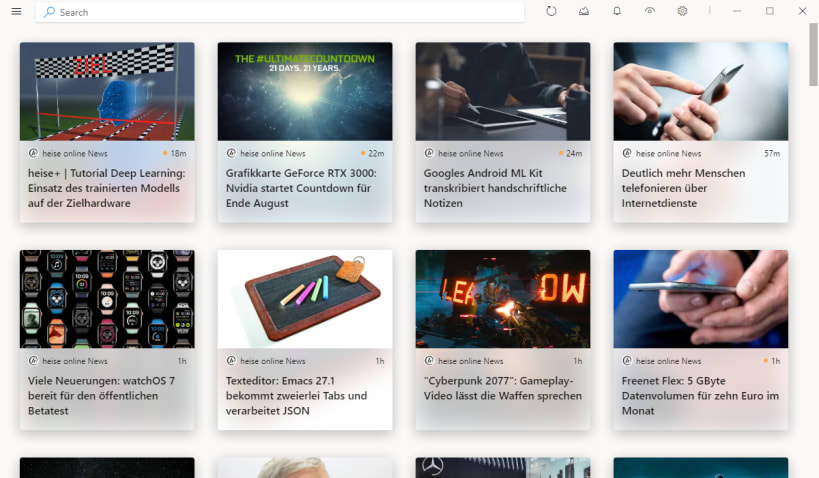The width and height of the screenshot is (819, 478).
Task: Click the vertical scrollbar thumb
Action: click(x=813, y=54)
